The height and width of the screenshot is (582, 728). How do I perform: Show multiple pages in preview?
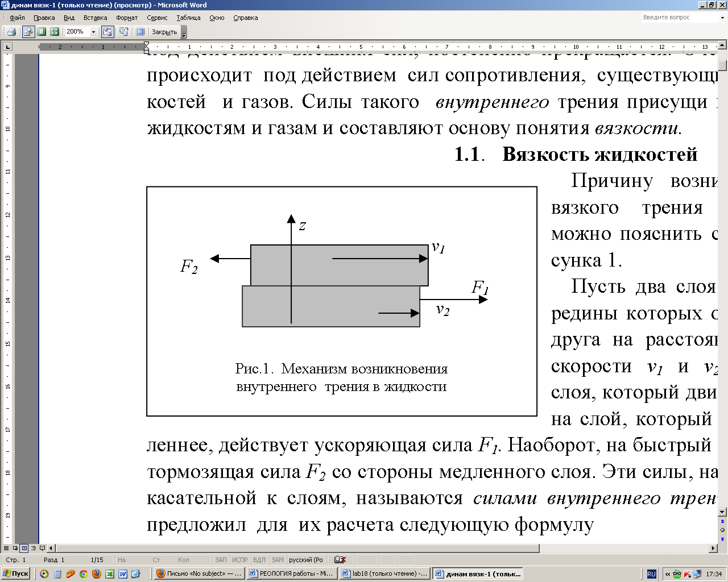(x=54, y=32)
